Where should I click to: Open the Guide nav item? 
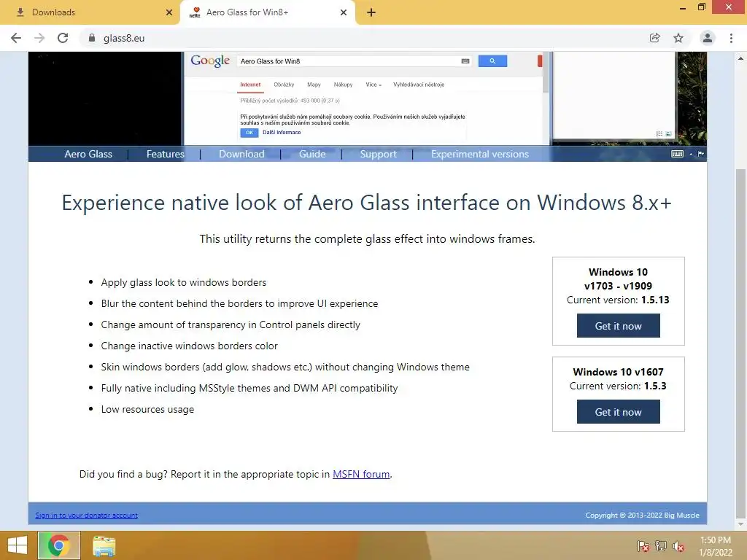point(312,154)
